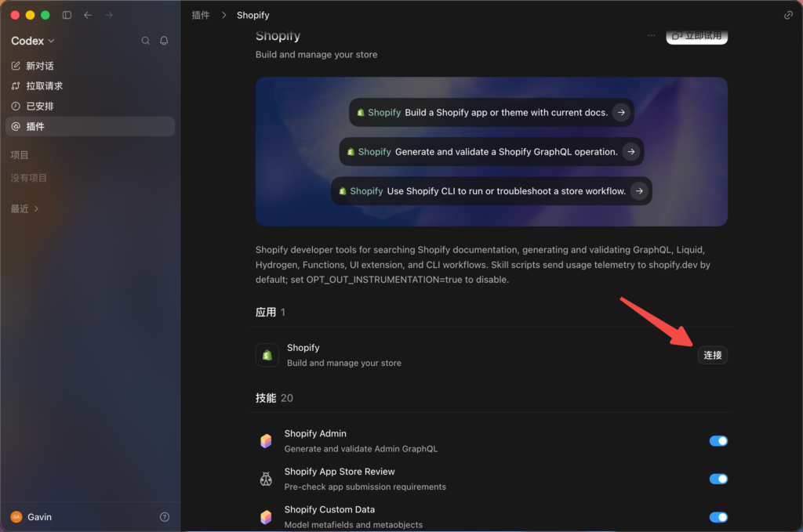Select the 'Build a Shopify app or theme' prompt
This screenshot has height=532, width=803.
[x=492, y=112]
